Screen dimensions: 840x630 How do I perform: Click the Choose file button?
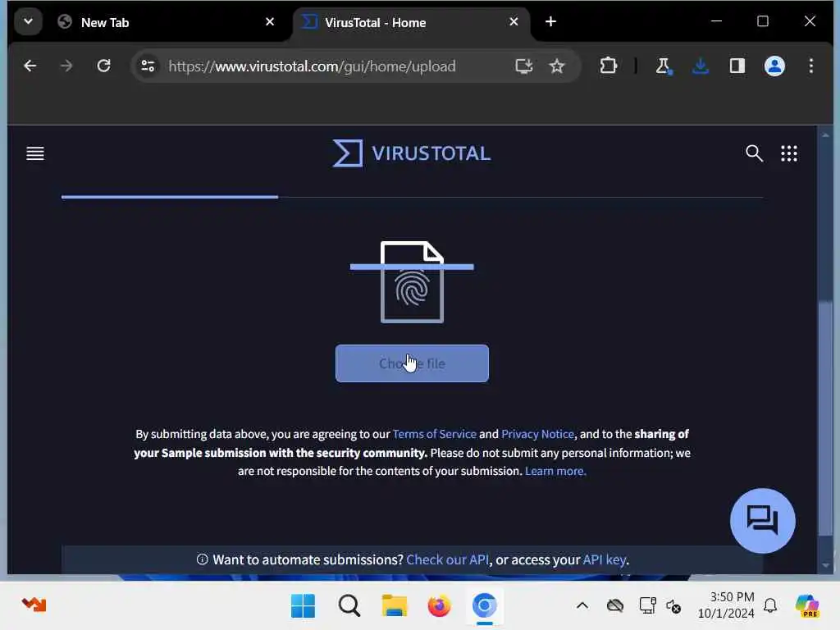(412, 363)
